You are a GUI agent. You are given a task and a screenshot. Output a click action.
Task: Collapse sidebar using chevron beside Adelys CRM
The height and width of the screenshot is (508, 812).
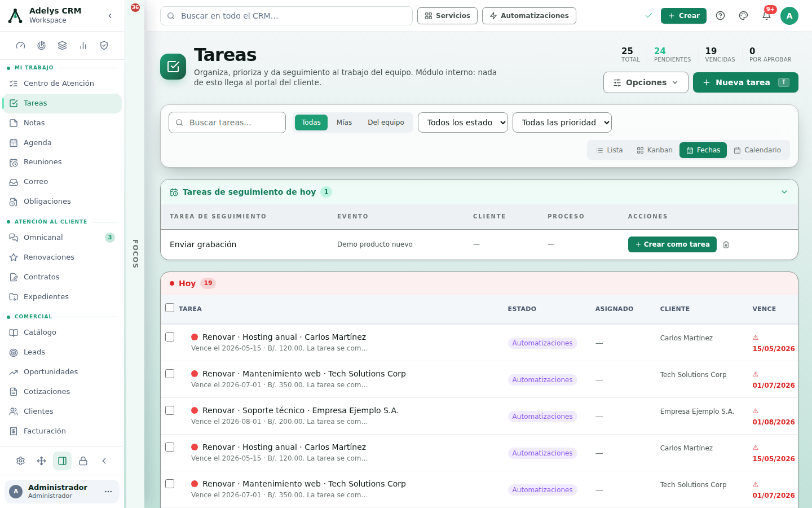tap(110, 16)
